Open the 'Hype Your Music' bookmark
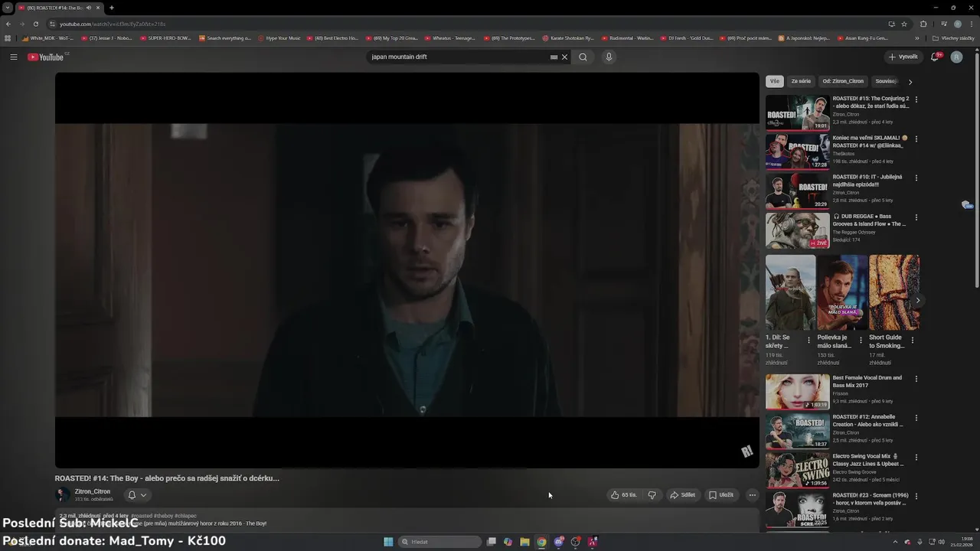980x551 pixels. 279,37
